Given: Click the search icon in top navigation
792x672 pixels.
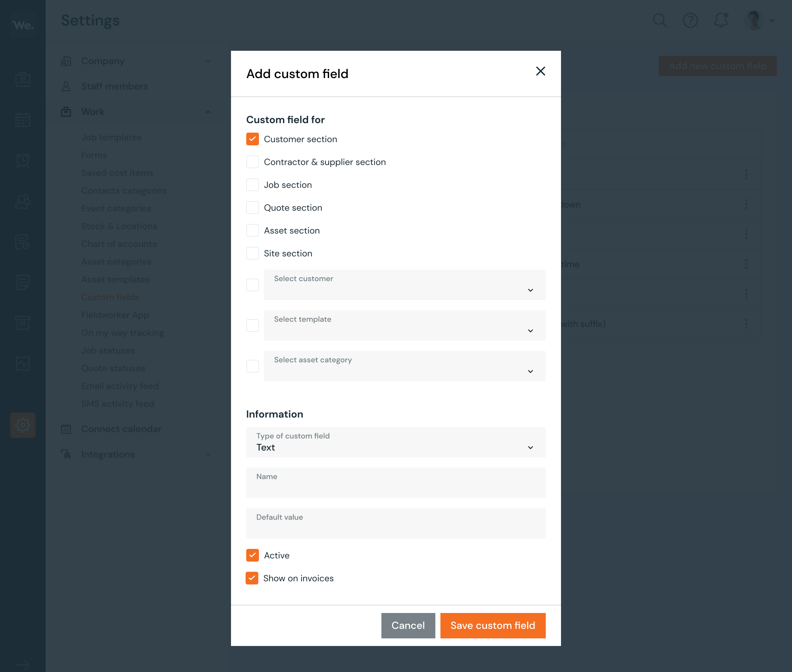Looking at the screenshot, I should pyautogui.click(x=660, y=21).
